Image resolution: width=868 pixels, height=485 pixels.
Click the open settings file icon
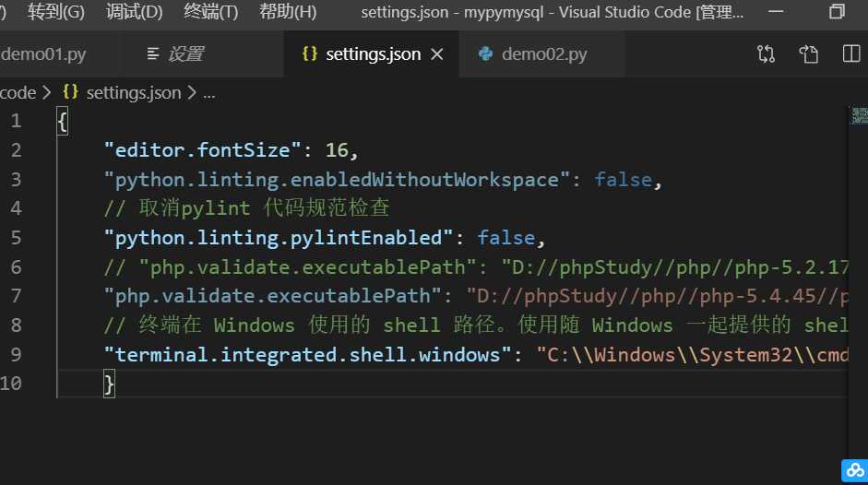pyautogui.click(x=809, y=54)
